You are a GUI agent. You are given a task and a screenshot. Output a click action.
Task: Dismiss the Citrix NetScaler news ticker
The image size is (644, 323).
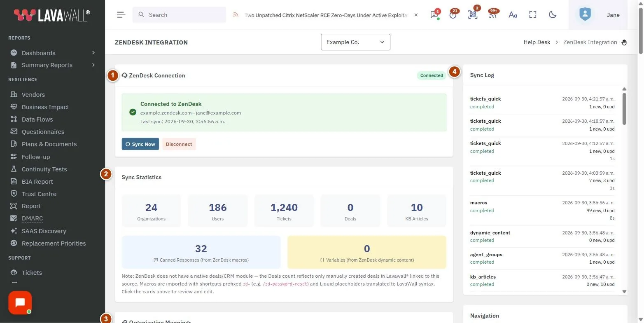pos(416,15)
